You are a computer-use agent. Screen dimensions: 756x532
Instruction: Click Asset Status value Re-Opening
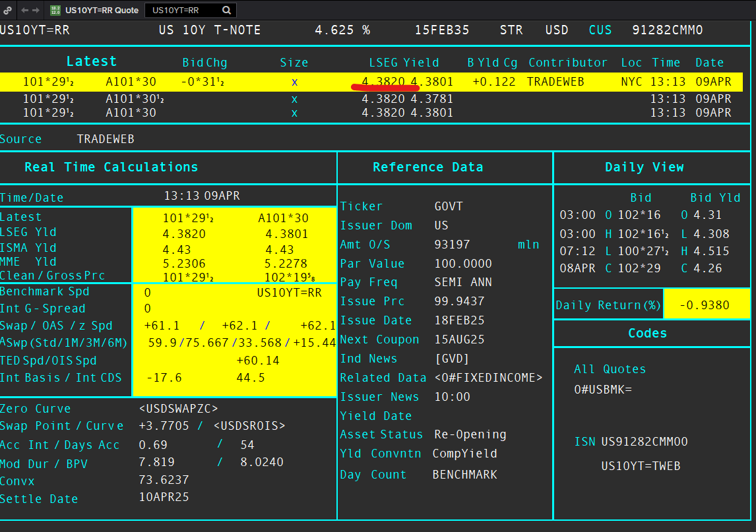point(470,434)
